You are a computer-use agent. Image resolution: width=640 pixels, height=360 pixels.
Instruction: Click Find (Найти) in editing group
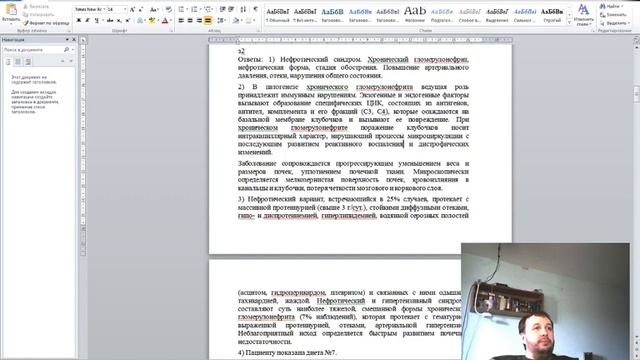(611, 7)
